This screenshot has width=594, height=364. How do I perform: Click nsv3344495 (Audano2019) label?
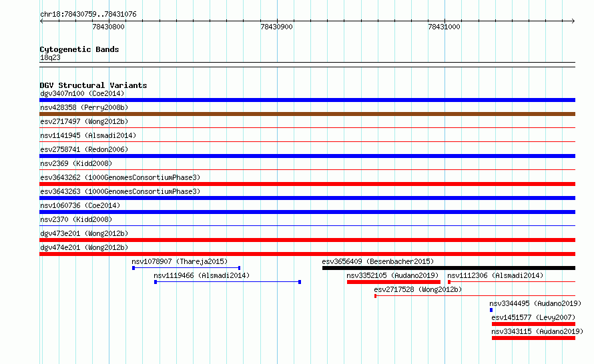pos(535,303)
